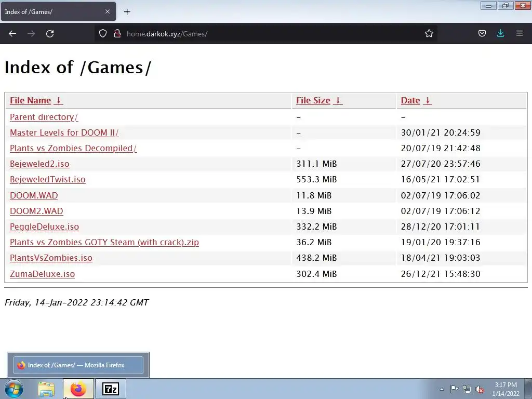Click the date 02/07/19 17:06:02
This screenshot has height=399, width=532.
441,196
